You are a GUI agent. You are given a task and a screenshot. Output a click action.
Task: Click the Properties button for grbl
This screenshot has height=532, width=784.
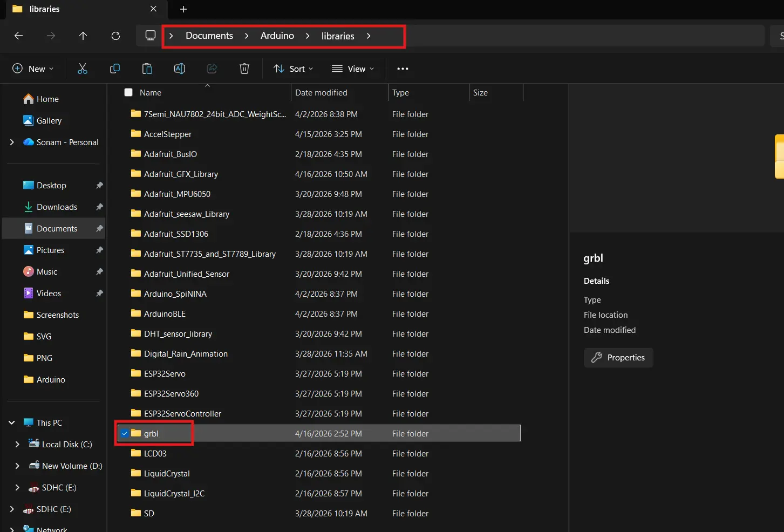tap(618, 357)
